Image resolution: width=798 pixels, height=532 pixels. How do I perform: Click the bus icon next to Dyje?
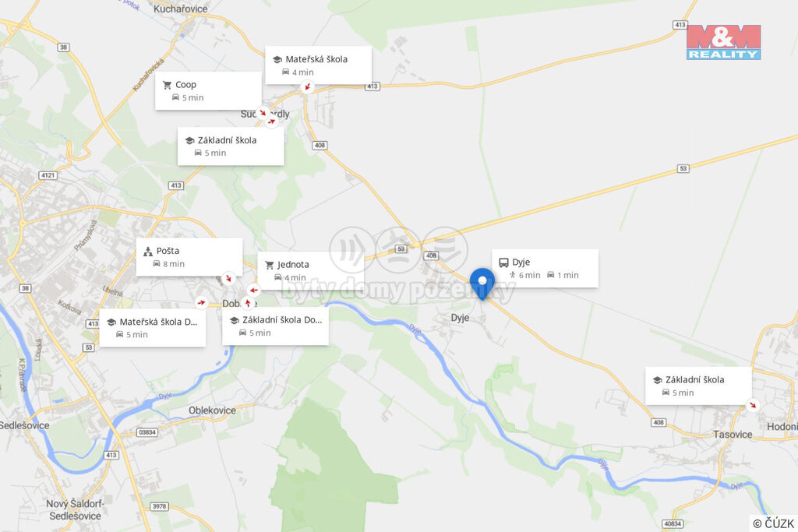coord(503,262)
